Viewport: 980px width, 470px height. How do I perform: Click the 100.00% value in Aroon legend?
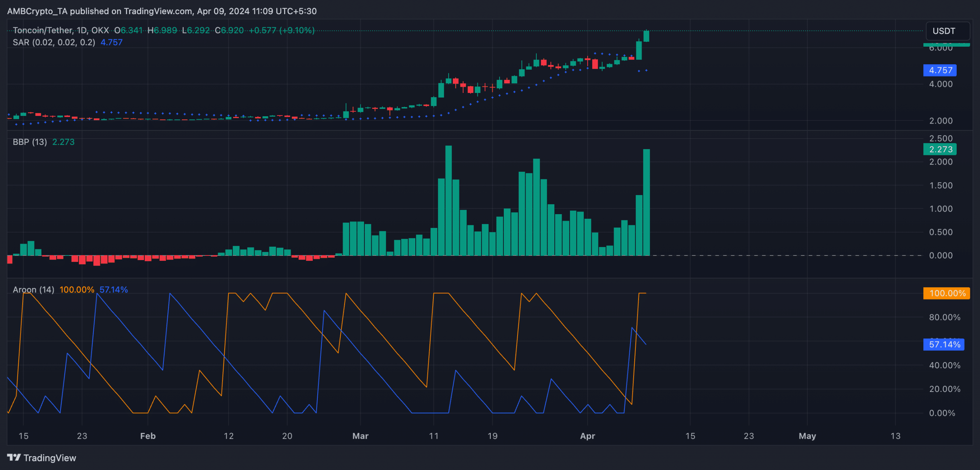click(x=77, y=289)
